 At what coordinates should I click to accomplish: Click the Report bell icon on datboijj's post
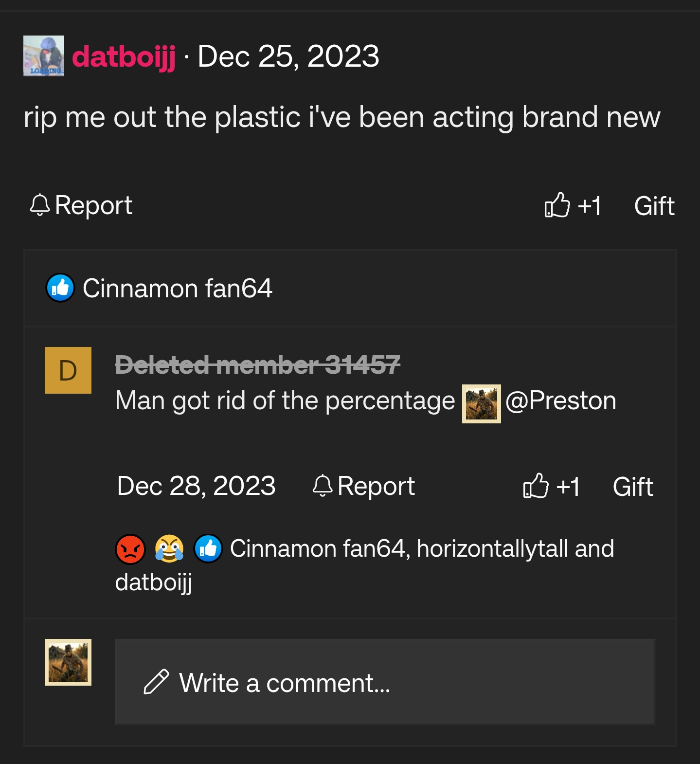coord(41,205)
